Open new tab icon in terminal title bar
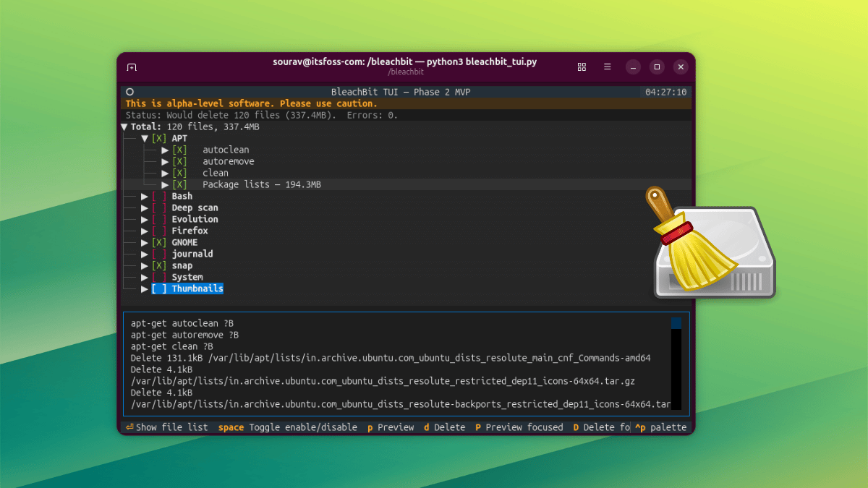Viewport: 868px width, 488px height. pyautogui.click(x=132, y=67)
